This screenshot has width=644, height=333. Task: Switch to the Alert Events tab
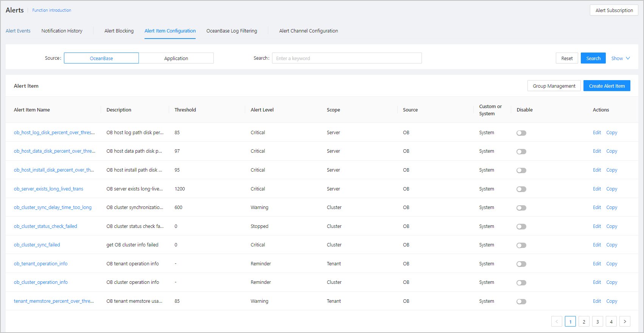(18, 31)
